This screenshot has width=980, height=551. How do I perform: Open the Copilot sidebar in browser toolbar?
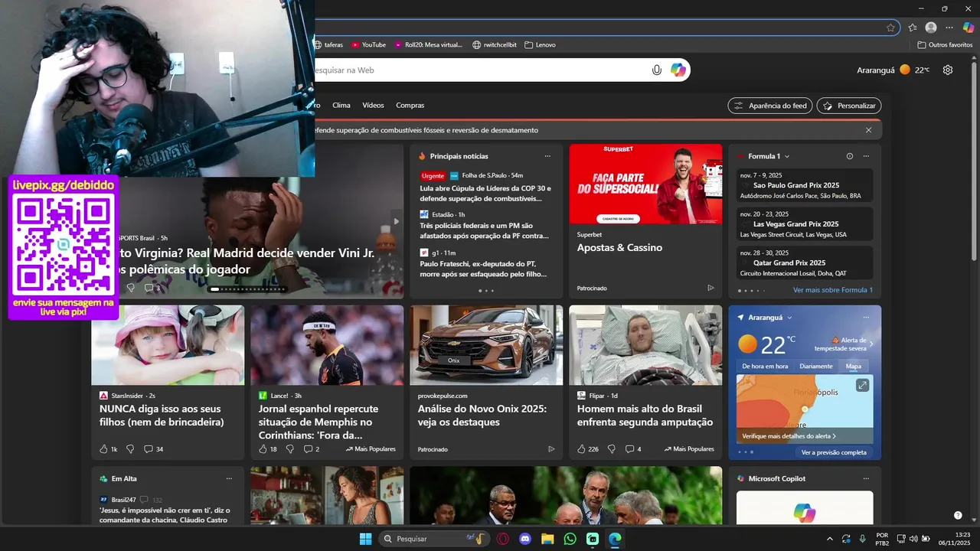pyautogui.click(x=969, y=28)
